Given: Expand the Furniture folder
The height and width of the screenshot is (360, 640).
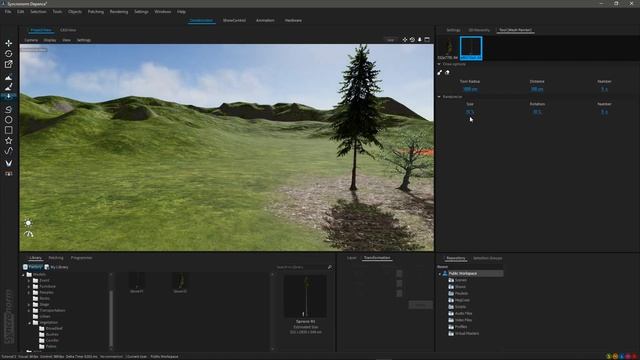Looking at the screenshot, I should click(x=29, y=287).
